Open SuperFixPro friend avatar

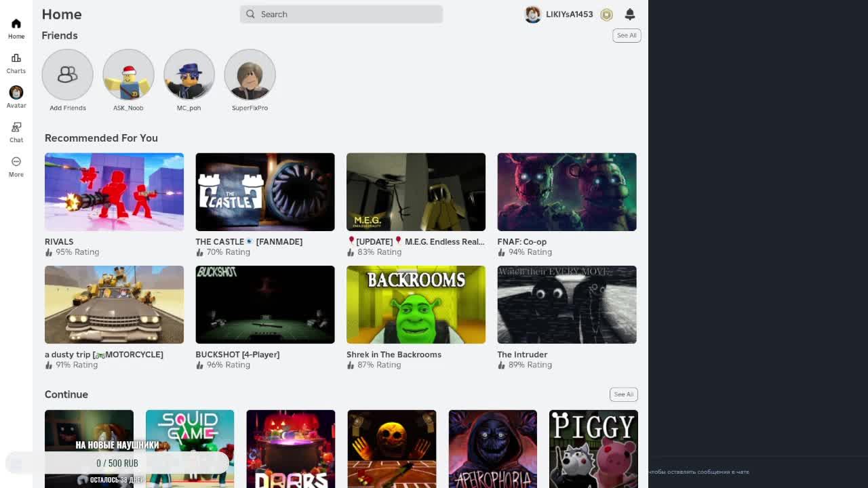pyautogui.click(x=250, y=75)
